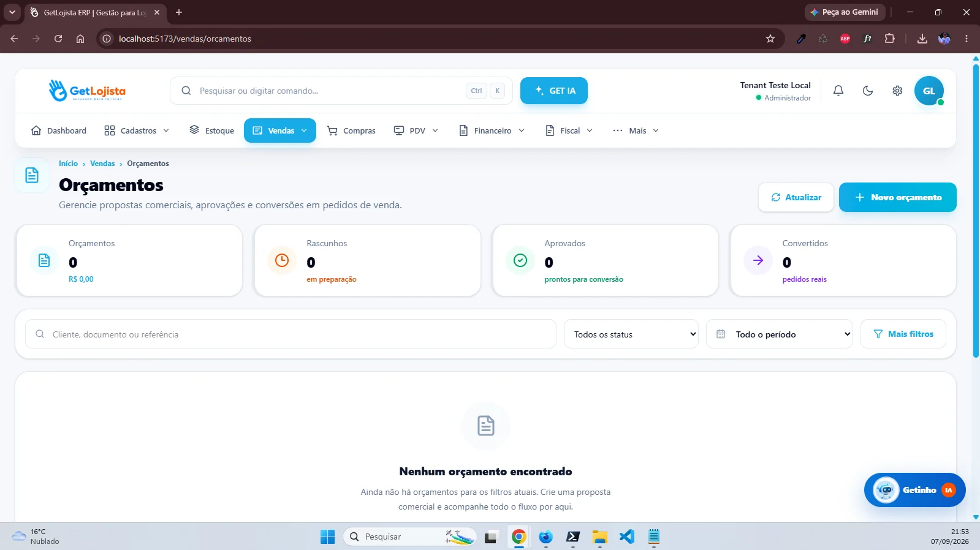Open the notifications bell
980x550 pixels.
point(838,91)
